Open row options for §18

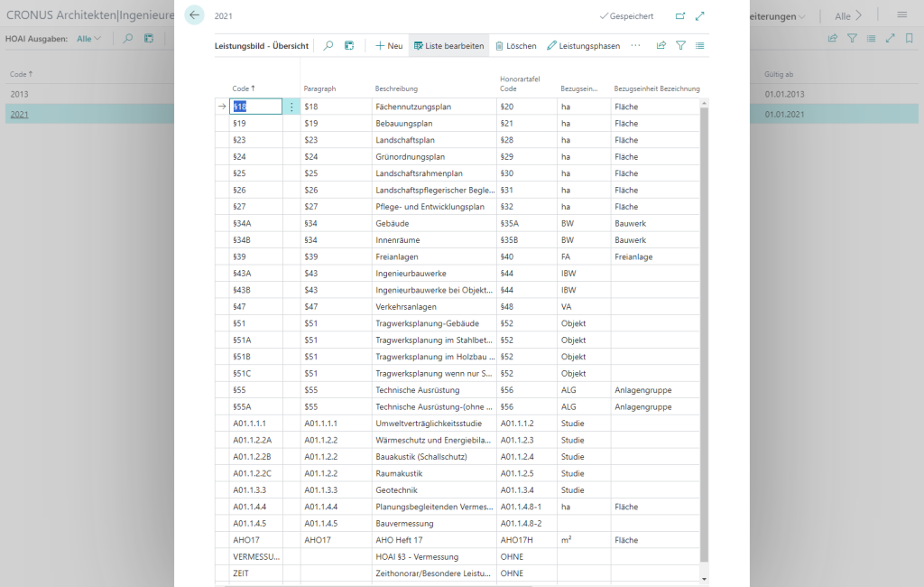click(291, 107)
